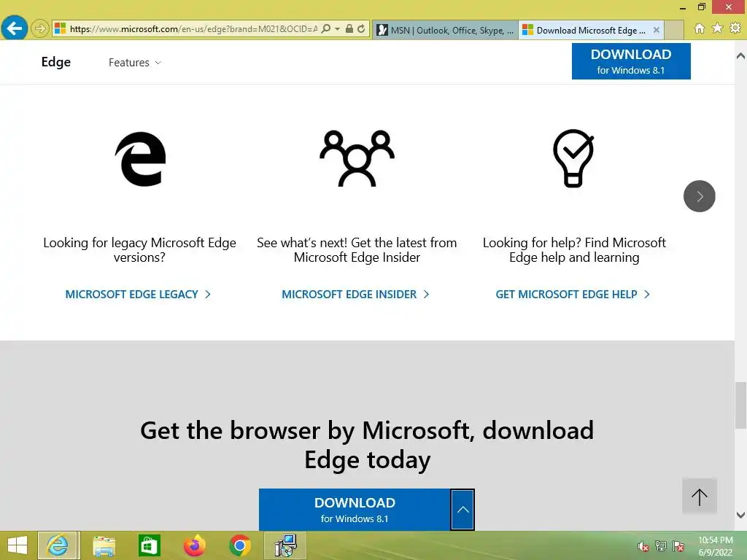Screen dimensions: 747x560
Task: Switch to the MSN Outlook tab
Action: coord(446,30)
